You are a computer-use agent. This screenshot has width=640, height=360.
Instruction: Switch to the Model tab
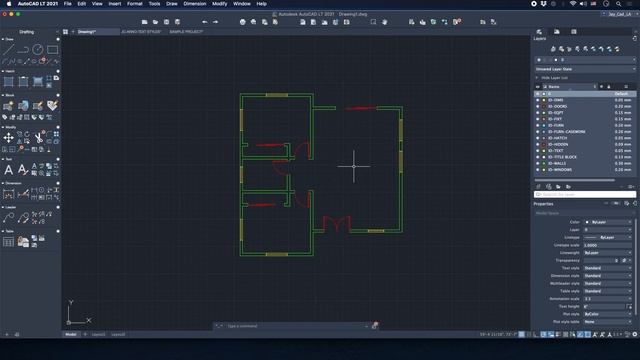[71, 334]
